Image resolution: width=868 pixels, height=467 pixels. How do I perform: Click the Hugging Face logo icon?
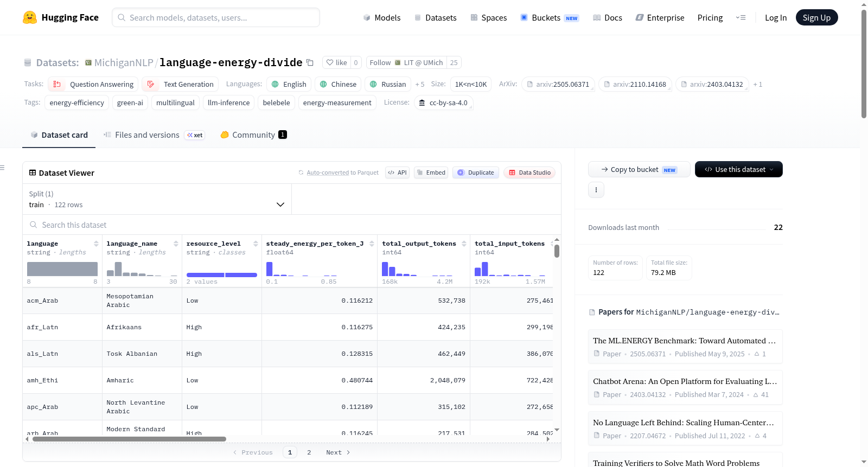coord(30,17)
